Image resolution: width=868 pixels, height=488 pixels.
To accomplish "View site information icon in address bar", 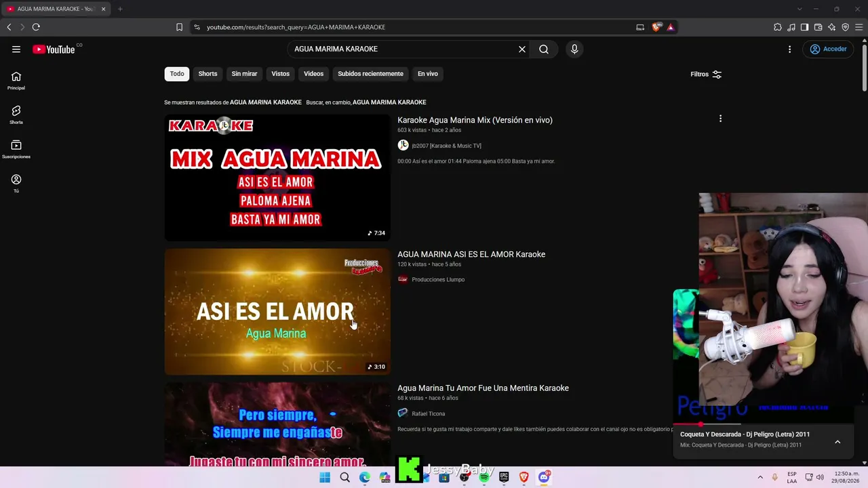I will pyautogui.click(x=197, y=27).
